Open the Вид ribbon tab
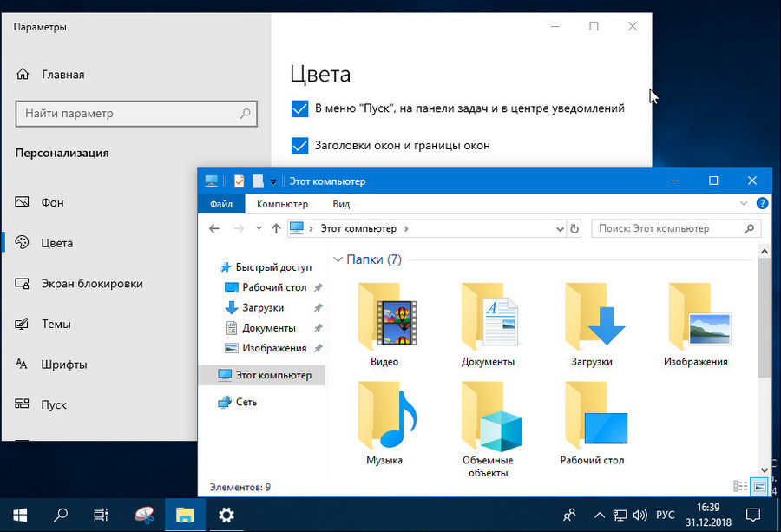 pyautogui.click(x=341, y=204)
